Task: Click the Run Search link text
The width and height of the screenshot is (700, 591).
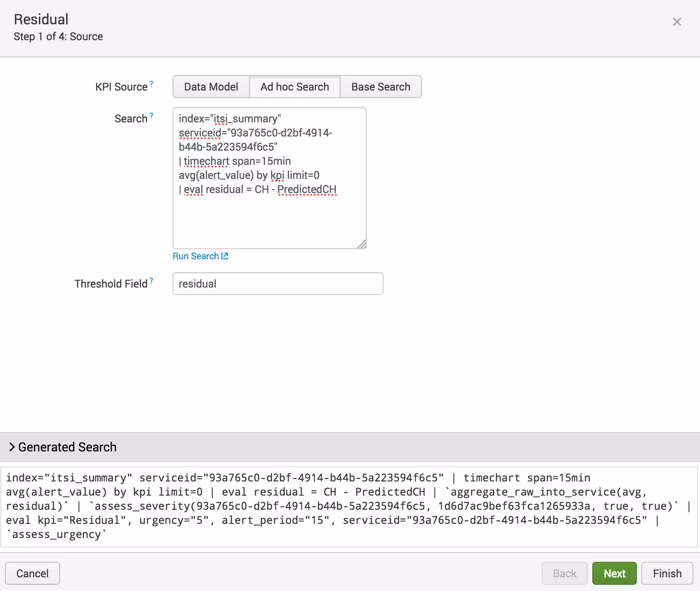Action: (x=196, y=256)
